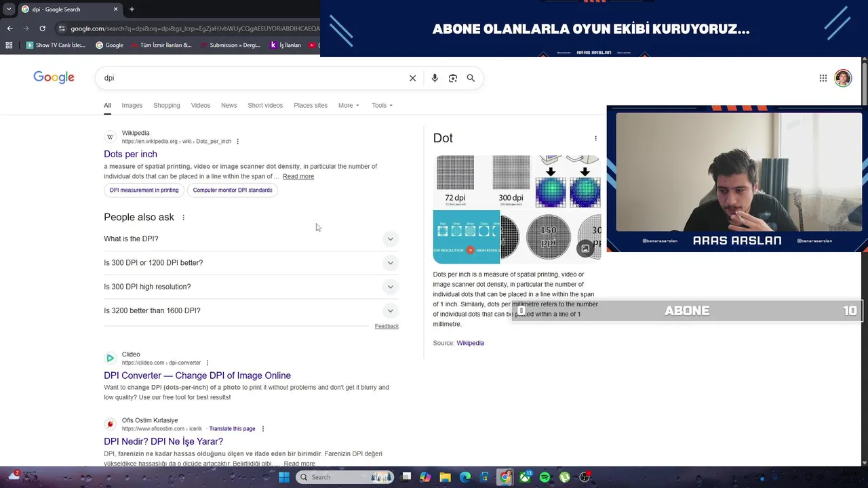This screenshot has width=868, height=488.
Task: Open Dot knowledge panel options menu
Action: (x=595, y=138)
